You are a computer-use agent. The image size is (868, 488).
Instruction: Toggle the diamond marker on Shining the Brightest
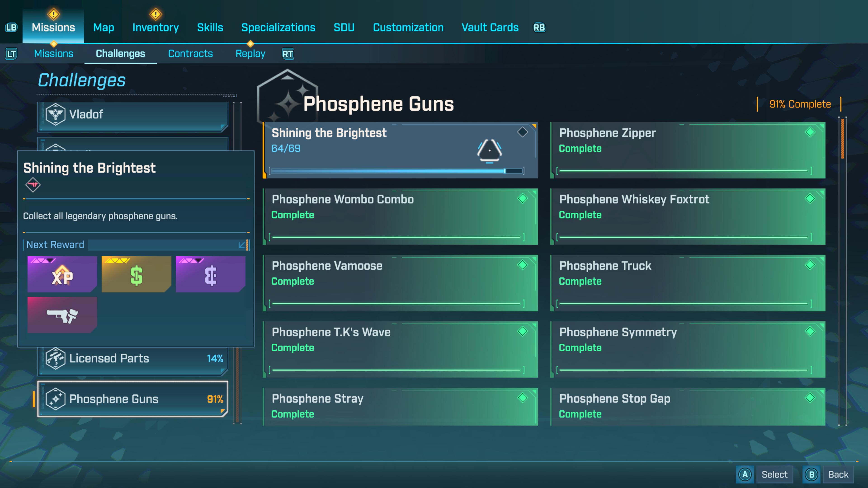coord(522,132)
